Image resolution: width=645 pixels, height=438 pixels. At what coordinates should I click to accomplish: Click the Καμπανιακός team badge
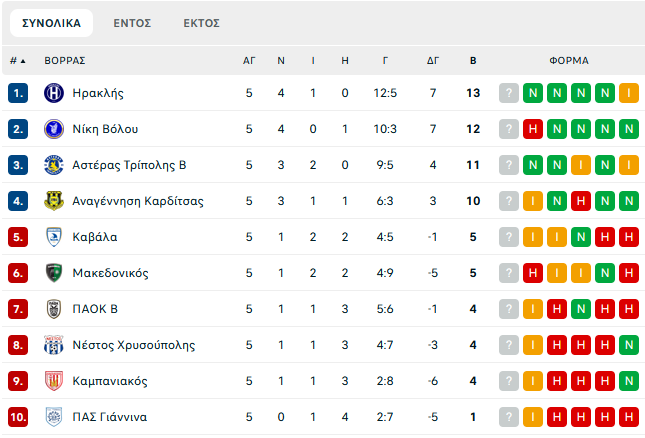tap(54, 381)
